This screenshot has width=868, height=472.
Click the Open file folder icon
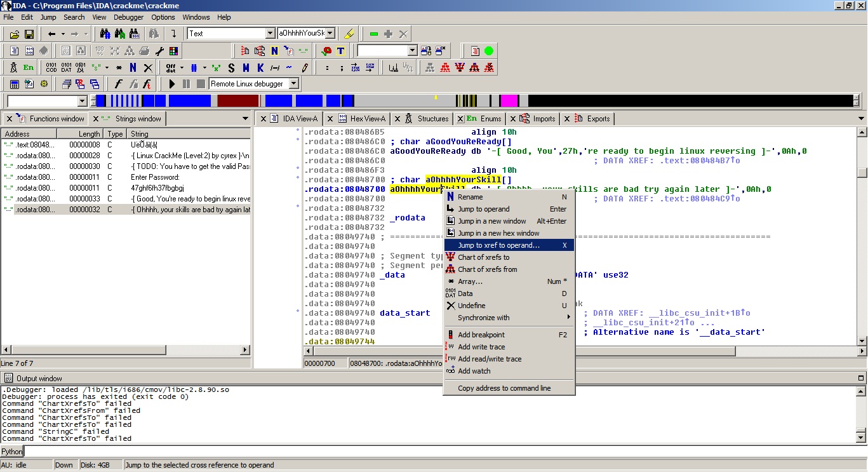pos(13,34)
